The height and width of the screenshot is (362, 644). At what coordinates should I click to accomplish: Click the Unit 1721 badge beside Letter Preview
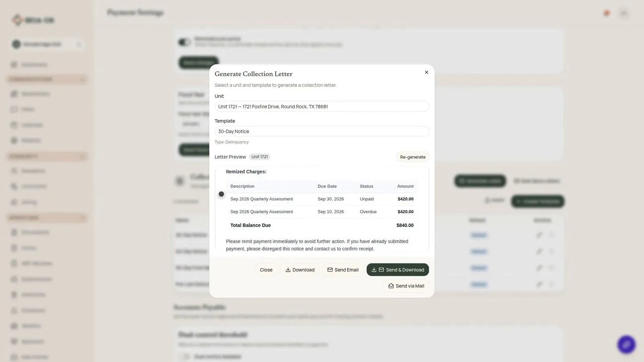[260, 157]
